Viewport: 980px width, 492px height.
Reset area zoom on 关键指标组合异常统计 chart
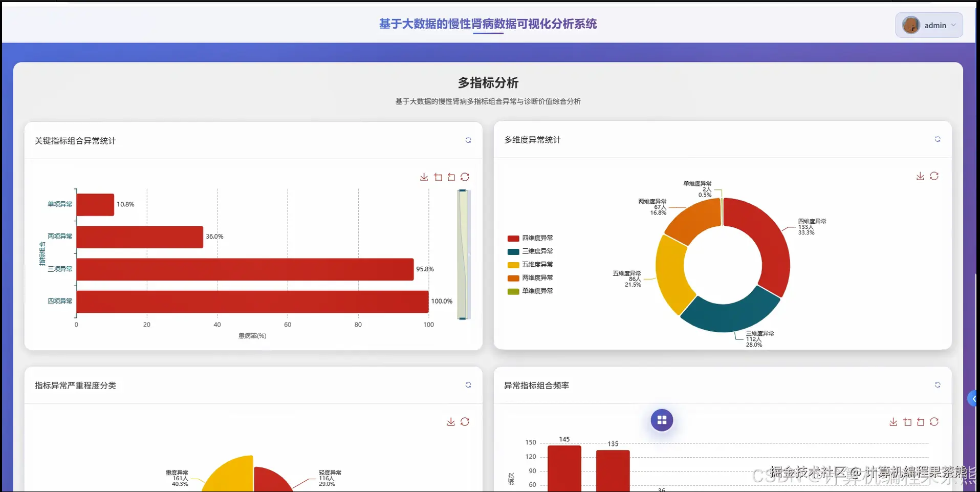click(451, 177)
